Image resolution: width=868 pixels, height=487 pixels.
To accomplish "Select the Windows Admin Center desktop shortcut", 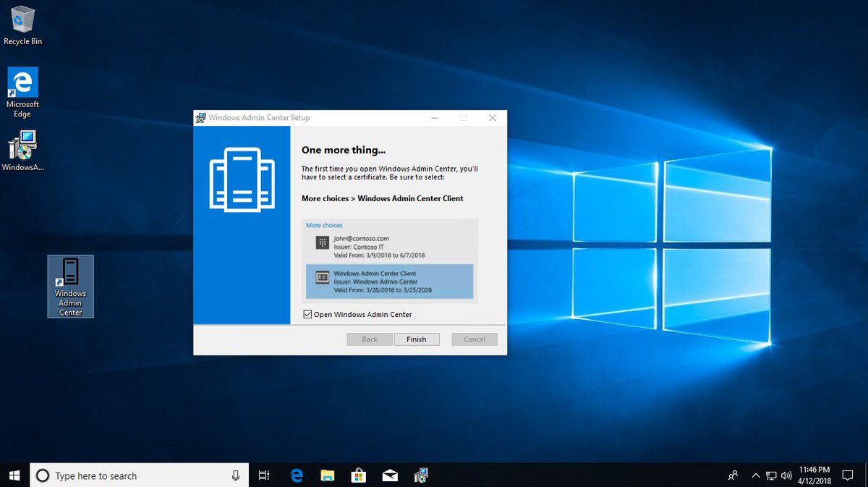I will tap(70, 287).
